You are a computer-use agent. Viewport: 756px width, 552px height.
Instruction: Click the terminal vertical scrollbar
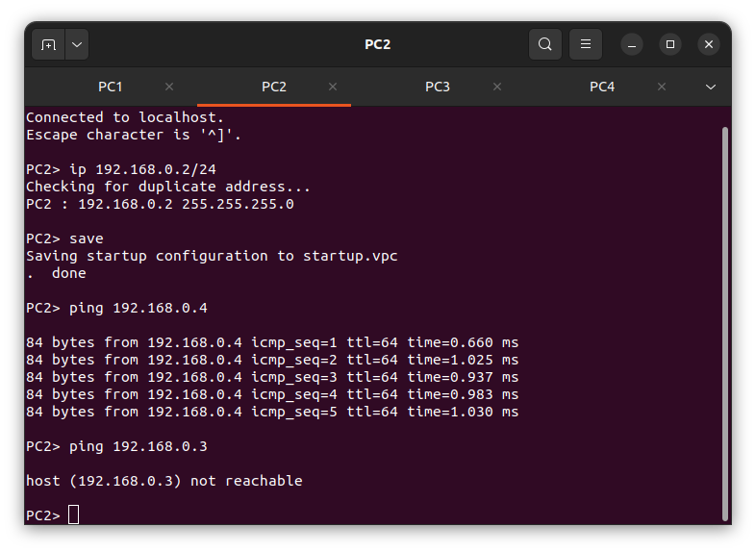[x=725, y=324]
